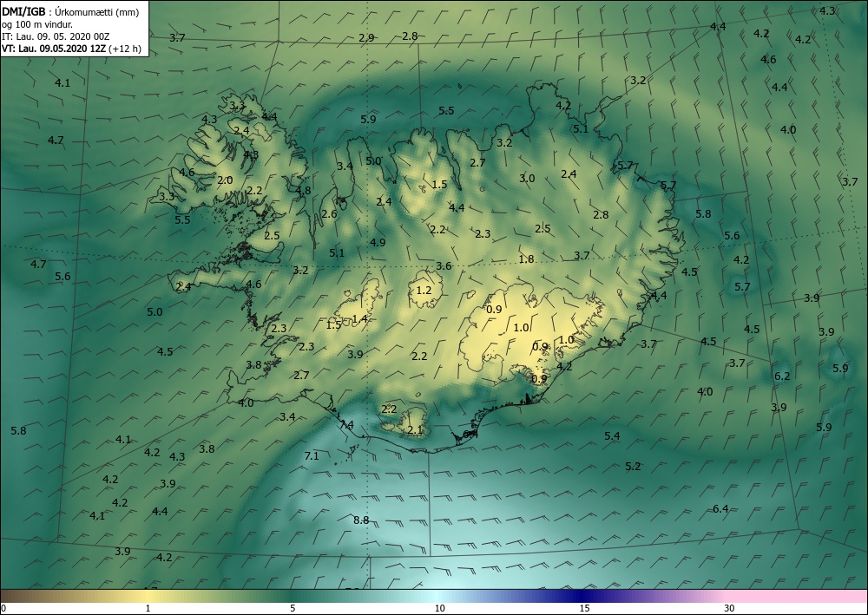This screenshot has height=615, width=868.
Task: Click the 2.9 value on the map
Action: pyautogui.click(x=366, y=37)
